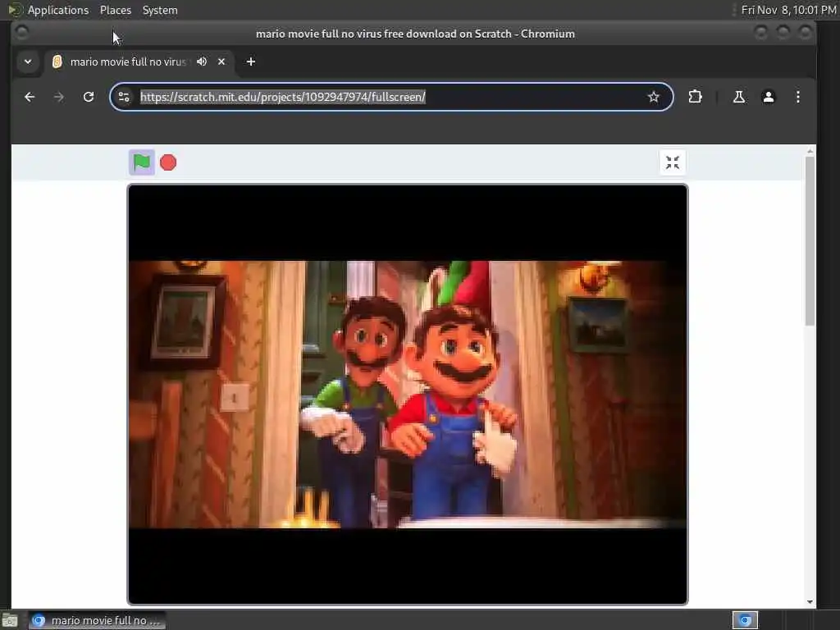Open the Extensions puzzle icon
The image size is (840, 630).
695,97
